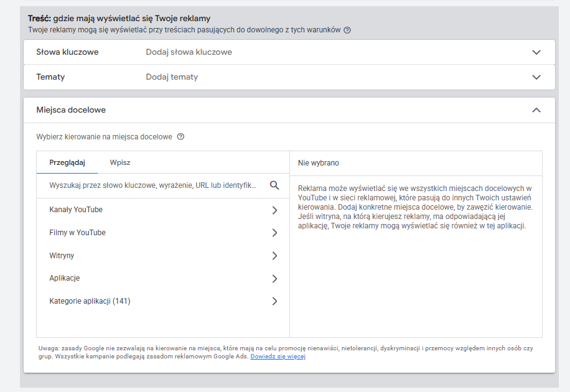Click help icon next to 'Wybierz kierowanie na miejsca docelowe'
Viewport: 570px width, 392px height.
click(180, 137)
